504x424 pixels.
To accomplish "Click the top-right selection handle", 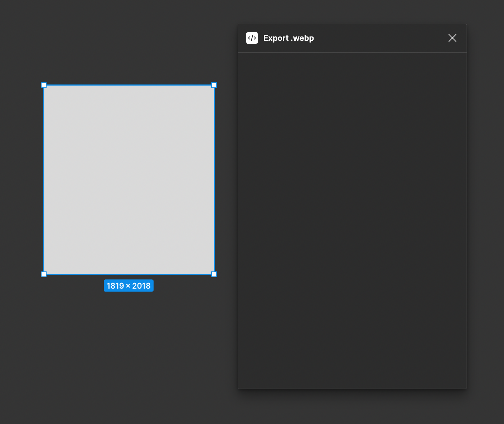I will click(x=214, y=85).
